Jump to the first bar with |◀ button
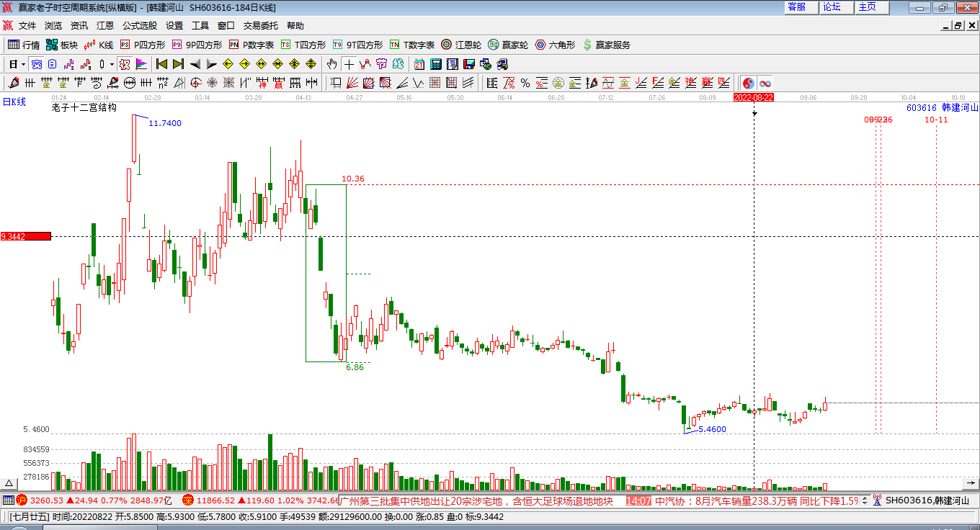980x530 pixels. coord(161,64)
